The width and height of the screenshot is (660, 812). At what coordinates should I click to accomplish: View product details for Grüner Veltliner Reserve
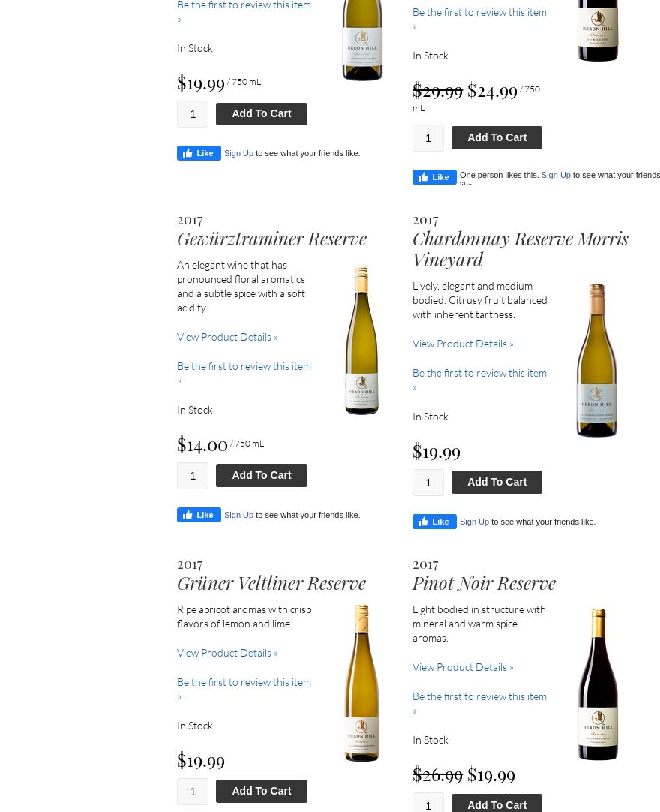coord(227,653)
